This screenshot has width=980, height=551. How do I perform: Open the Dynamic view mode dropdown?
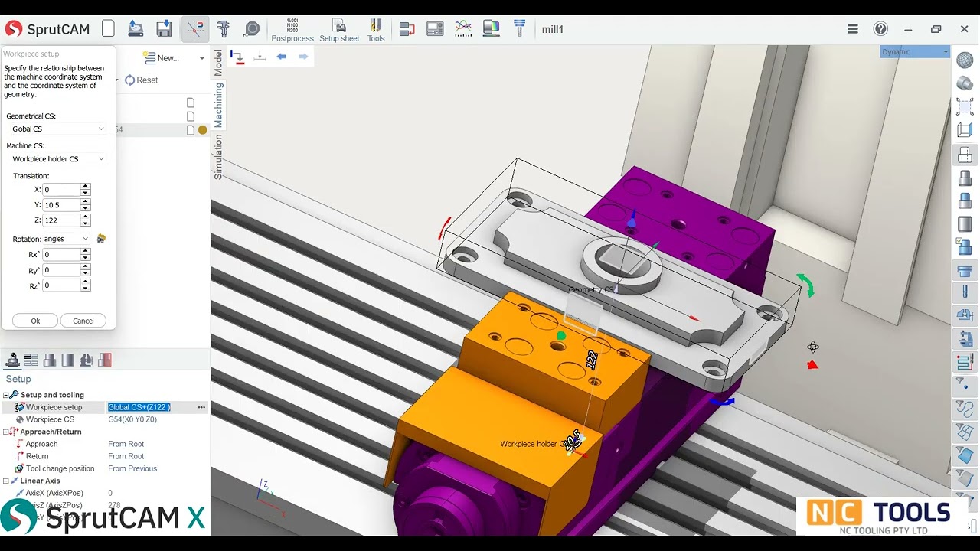tap(915, 52)
